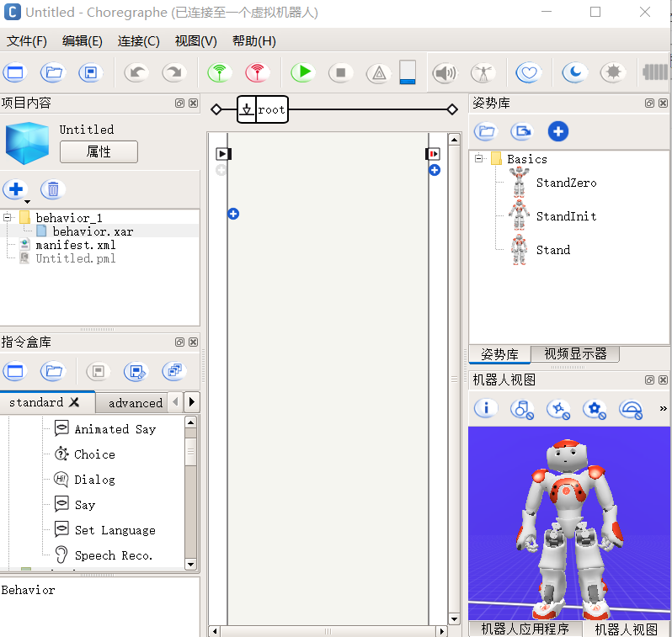Screen dimensions: 672x637
Task: Toggle the Autonomous Life heart icon
Action: click(x=528, y=73)
